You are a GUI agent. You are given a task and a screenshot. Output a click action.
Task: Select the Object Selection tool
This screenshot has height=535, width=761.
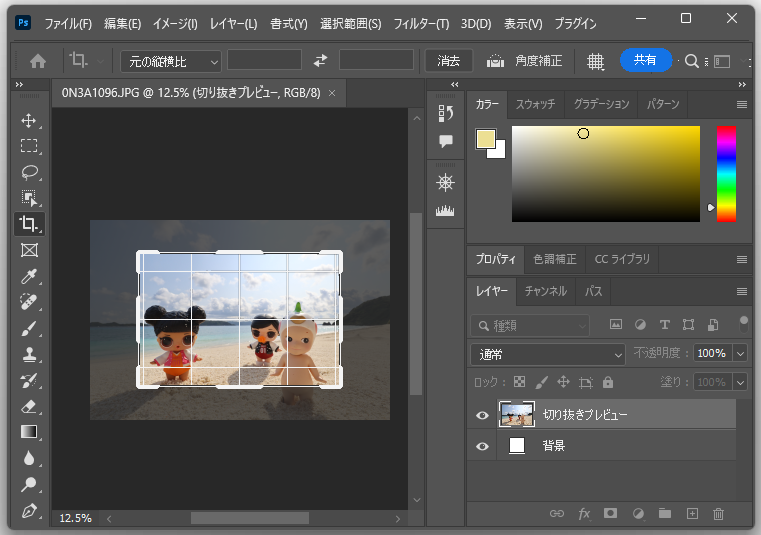pos(29,198)
